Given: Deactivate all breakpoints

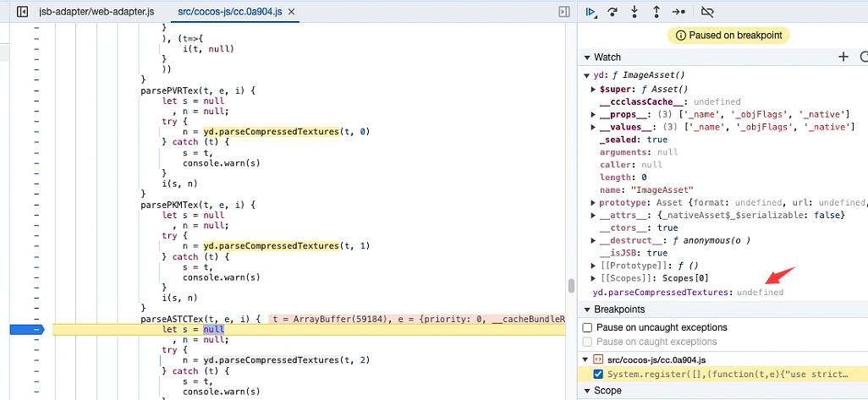Looking at the screenshot, I should 707,12.
